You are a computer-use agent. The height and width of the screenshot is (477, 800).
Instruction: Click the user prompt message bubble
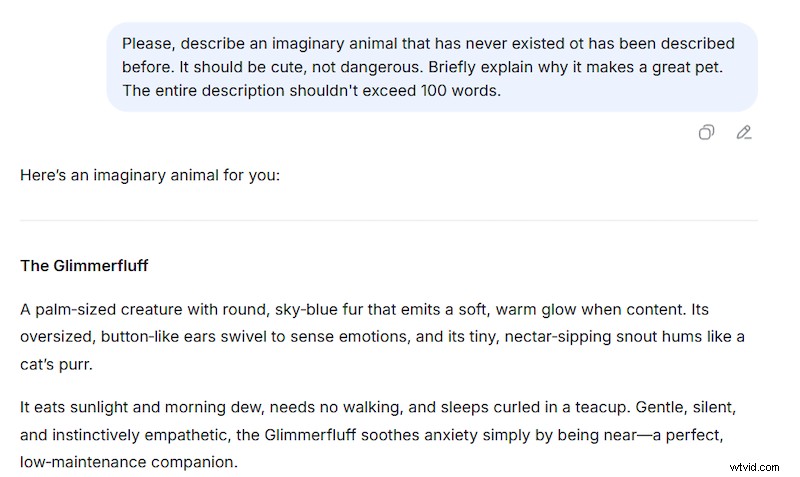click(432, 67)
